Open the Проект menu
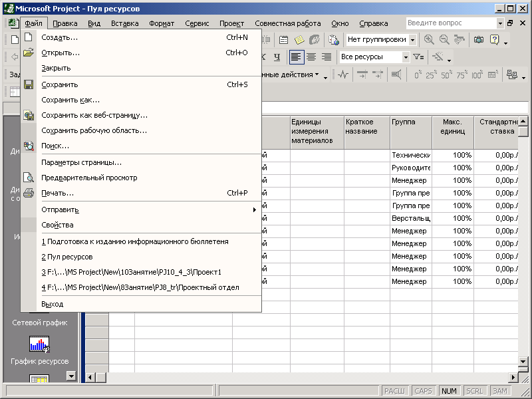Viewport: 532px width, 399px height. 231,23
